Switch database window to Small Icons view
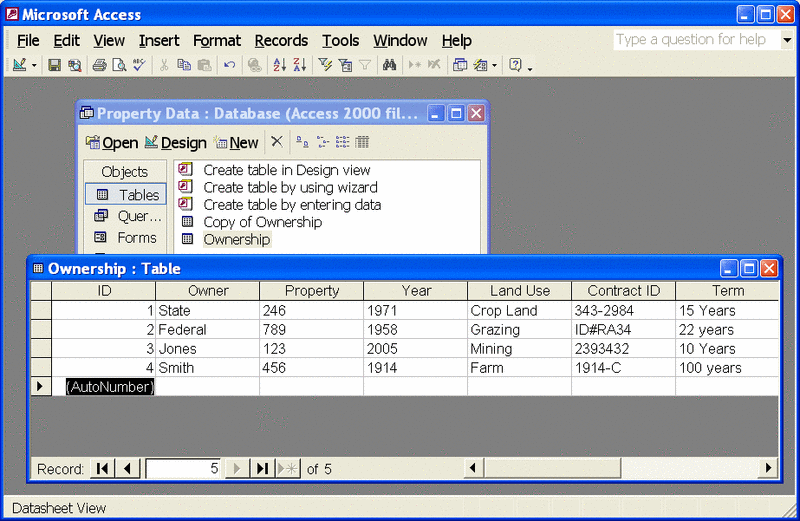The image size is (800, 521). (x=322, y=142)
